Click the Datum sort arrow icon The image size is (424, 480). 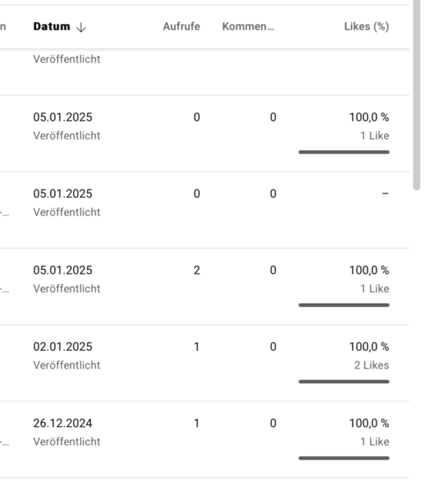pos(81,27)
